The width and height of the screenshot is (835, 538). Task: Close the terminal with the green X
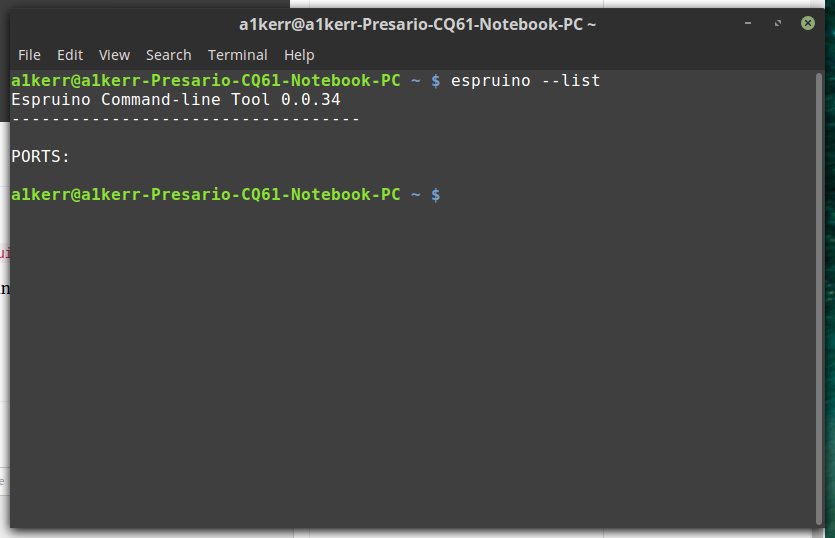click(808, 23)
